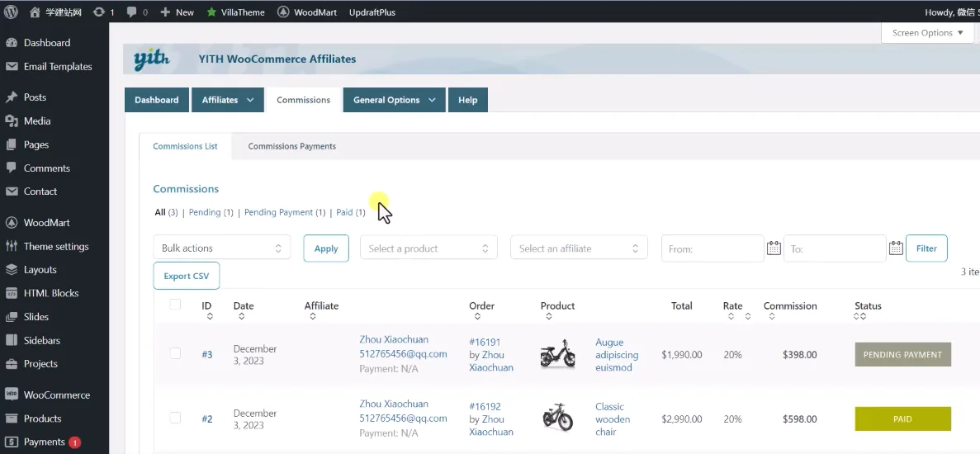Open the Slides icon in sidebar

pos(12,317)
